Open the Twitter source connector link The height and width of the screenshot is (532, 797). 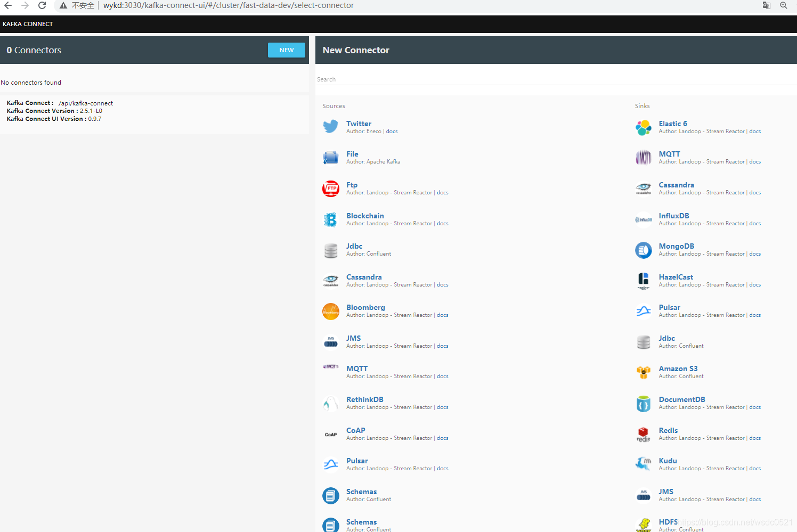[x=359, y=124]
